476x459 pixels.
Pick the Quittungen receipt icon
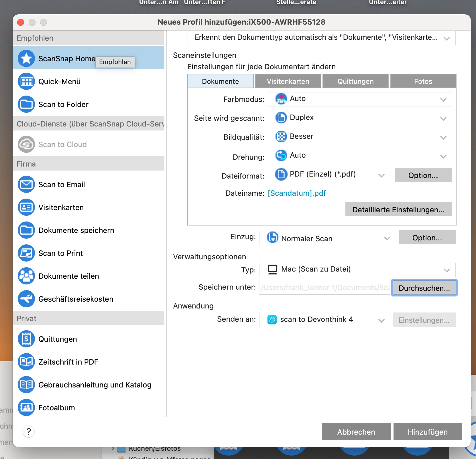(x=26, y=339)
